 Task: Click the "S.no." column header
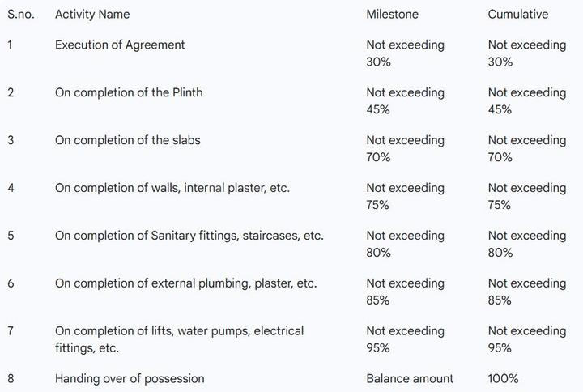[x=21, y=14]
